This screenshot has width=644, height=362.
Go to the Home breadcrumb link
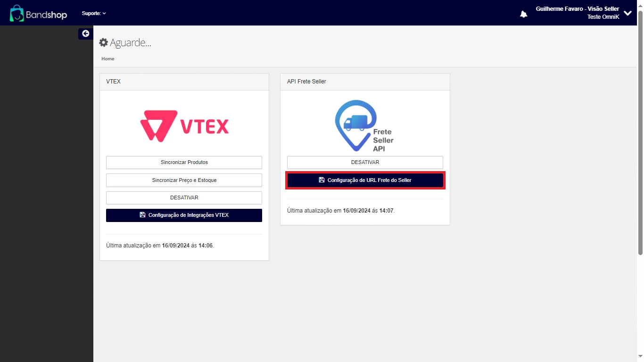[x=108, y=59]
